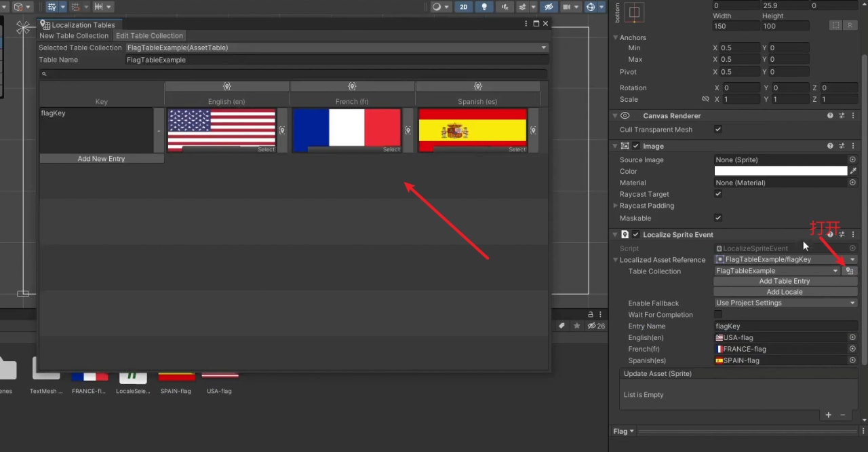This screenshot has width=868, height=452.
Task: Open Canvas Renderer preset settings icon
Action: click(x=842, y=116)
